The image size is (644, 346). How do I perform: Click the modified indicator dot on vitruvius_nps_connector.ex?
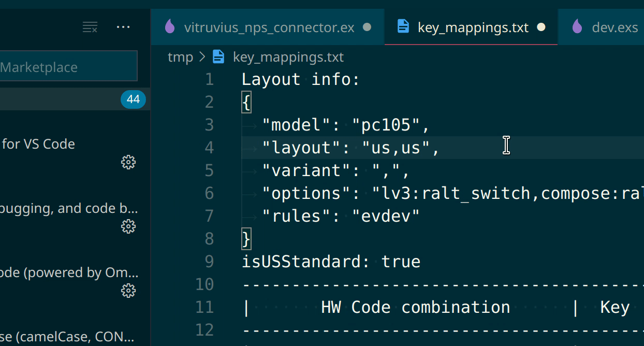(367, 27)
